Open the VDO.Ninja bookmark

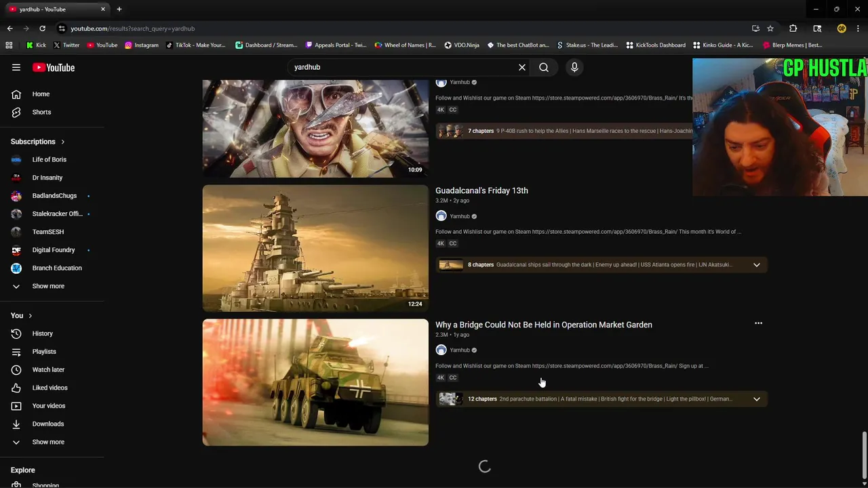point(462,45)
